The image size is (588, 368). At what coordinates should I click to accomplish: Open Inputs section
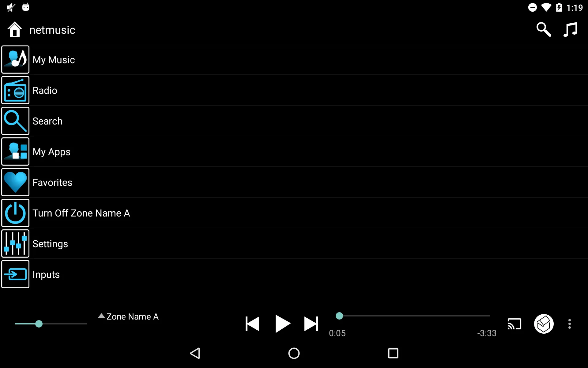pyautogui.click(x=46, y=274)
